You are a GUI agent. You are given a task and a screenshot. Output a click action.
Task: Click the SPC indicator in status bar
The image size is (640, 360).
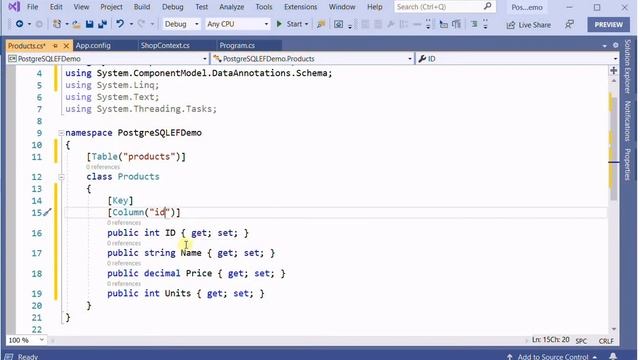click(x=581, y=341)
